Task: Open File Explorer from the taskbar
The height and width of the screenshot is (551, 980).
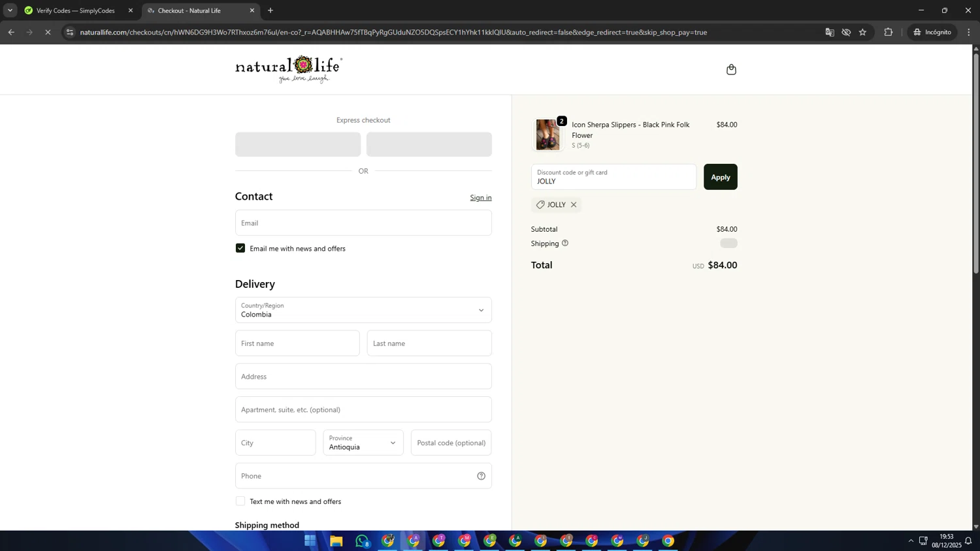Action: coord(336,541)
